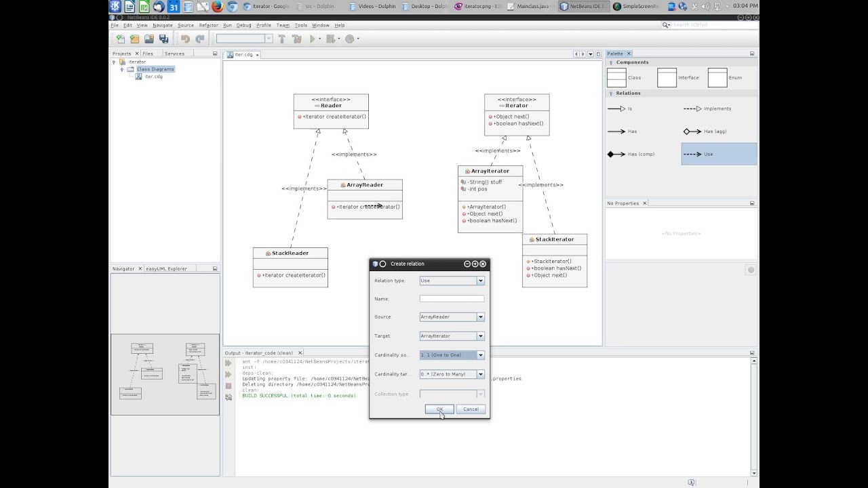Switch to the easyUML Explorer tab
868x488 pixels.
click(167, 269)
